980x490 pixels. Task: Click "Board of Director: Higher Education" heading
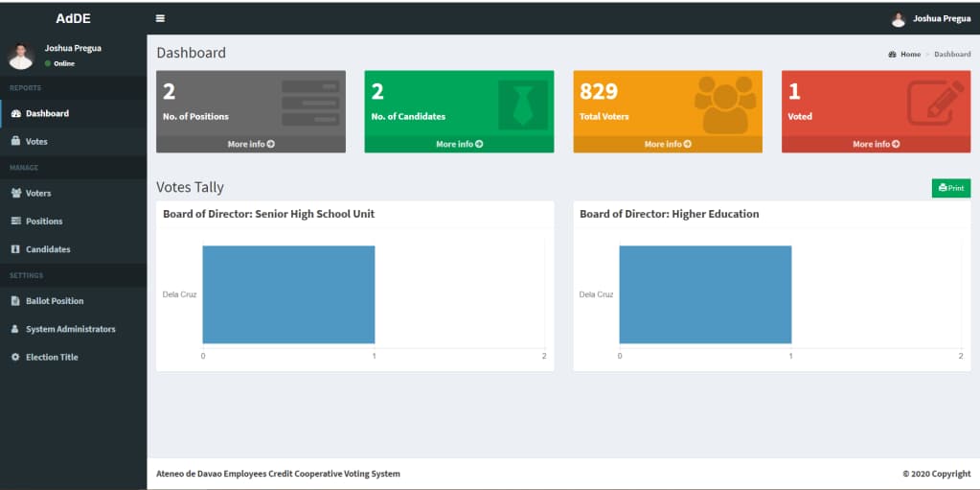(x=670, y=214)
